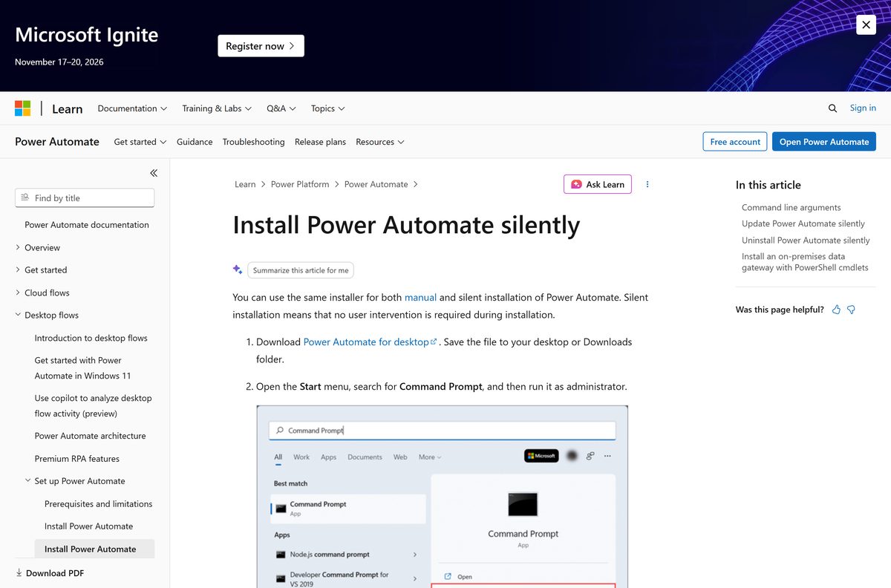The height and width of the screenshot is (588, 891).
Task: Open the three-dot more actions menu
Action: click(x=647, y=184)
